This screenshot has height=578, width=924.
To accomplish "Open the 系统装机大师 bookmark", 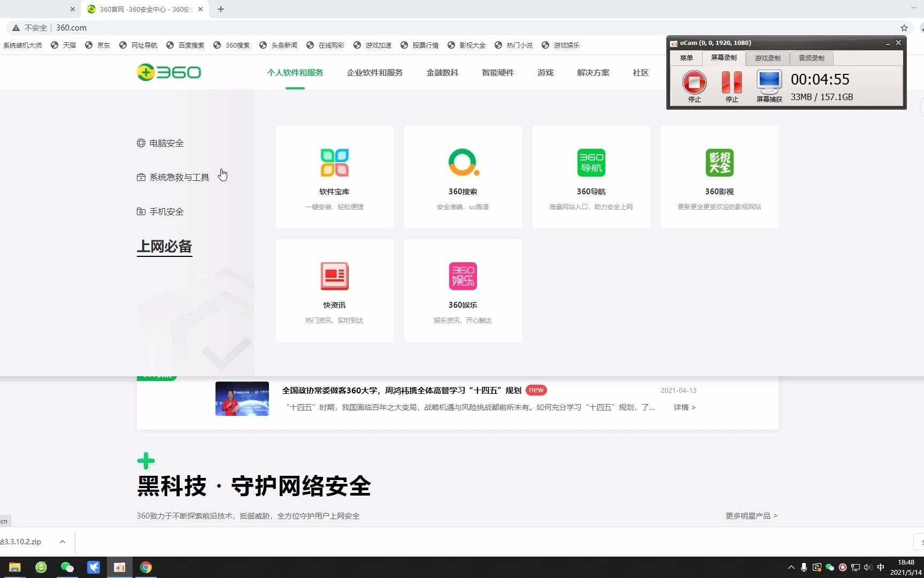I will point(22,45).
